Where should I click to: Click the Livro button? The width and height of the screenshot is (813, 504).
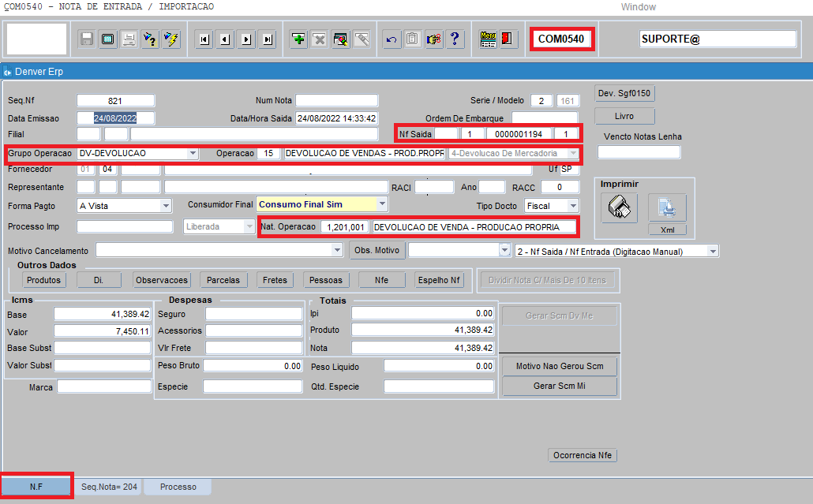tap(624, 117)
